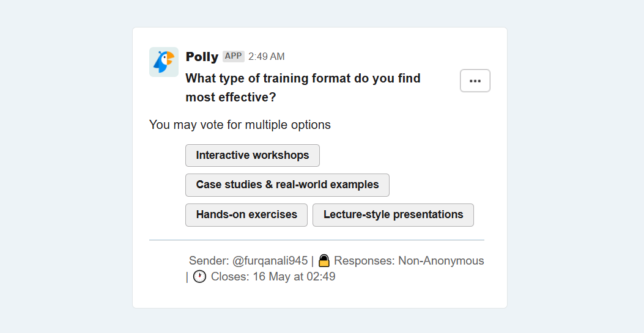The height and width of the screenshot is (333, 644).
Task: Click the Polly parrot avatar icon
Action: click(x=164, y=62)
